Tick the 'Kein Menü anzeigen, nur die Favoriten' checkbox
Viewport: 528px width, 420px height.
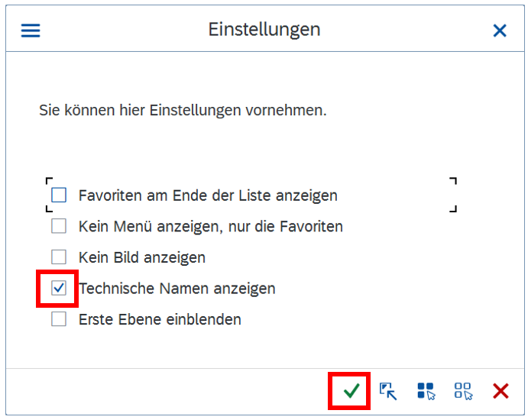[59, 226]
